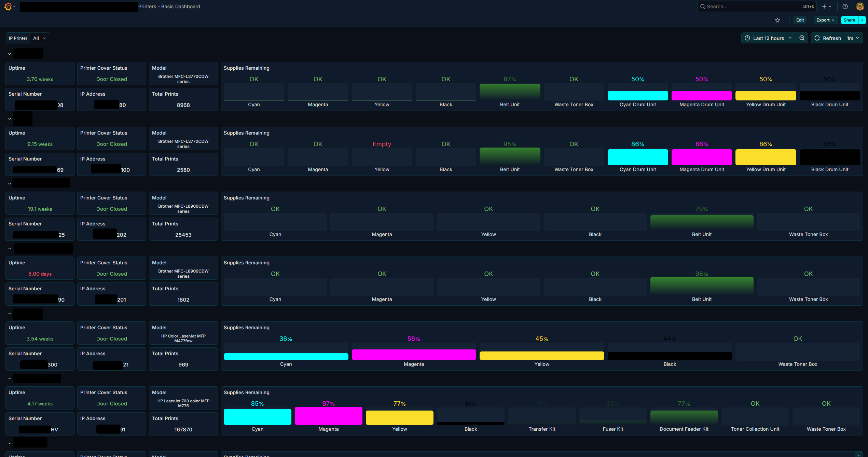Open the Grafana logo menu
Viewport: 868px width, 457px height.
click(x=8, y=6)
